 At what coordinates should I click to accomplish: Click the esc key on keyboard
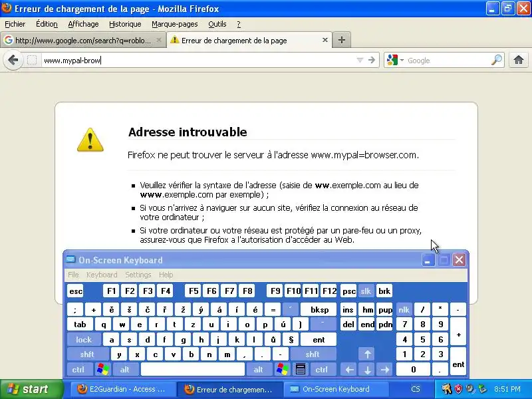pos(76,291)
